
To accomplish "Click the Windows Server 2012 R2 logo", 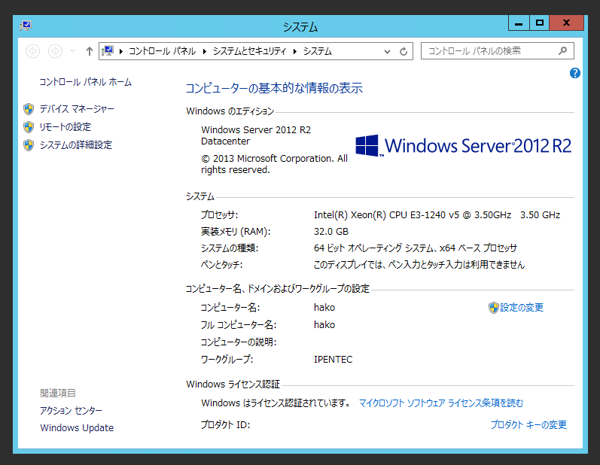I will 463,146.
